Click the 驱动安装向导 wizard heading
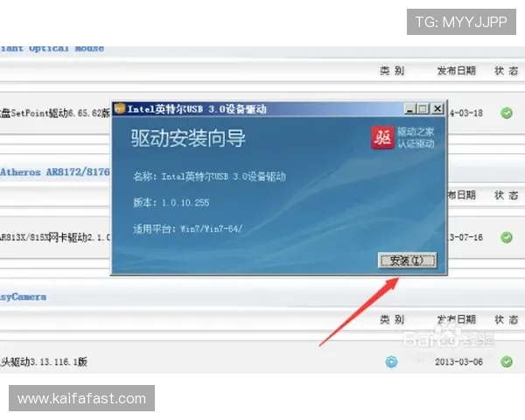The image size is (525, 420). tap(188, 138)
